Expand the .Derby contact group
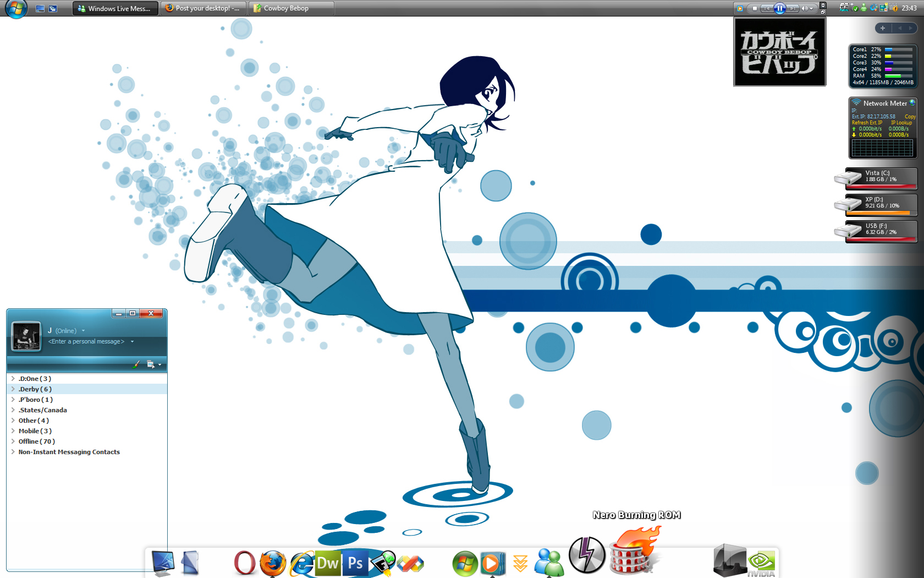The height and width of the screenshot is (578, 924). pos(13,389)
